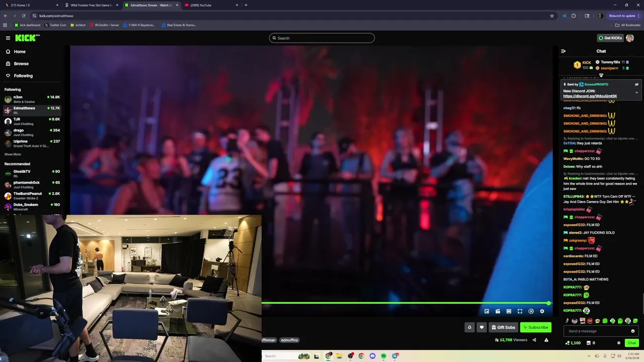644x362 pixels.
Task: Open a new browser tab
Action: 246,5
